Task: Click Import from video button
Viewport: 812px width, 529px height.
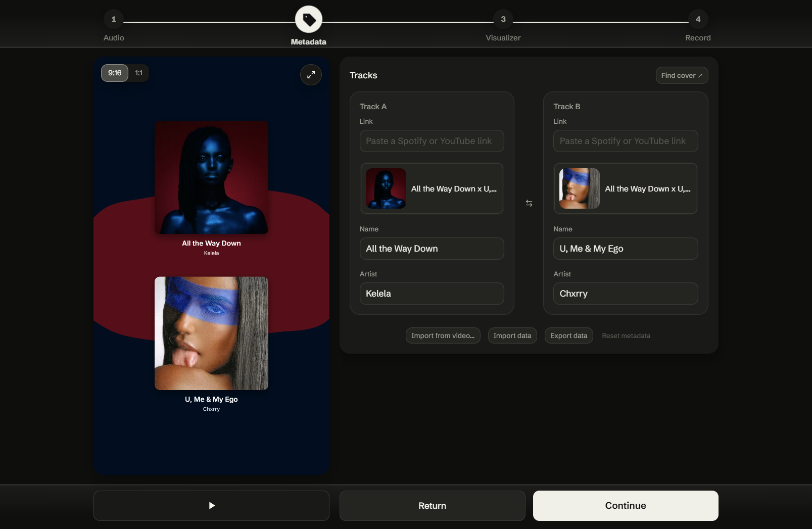Action: [443, 335]
